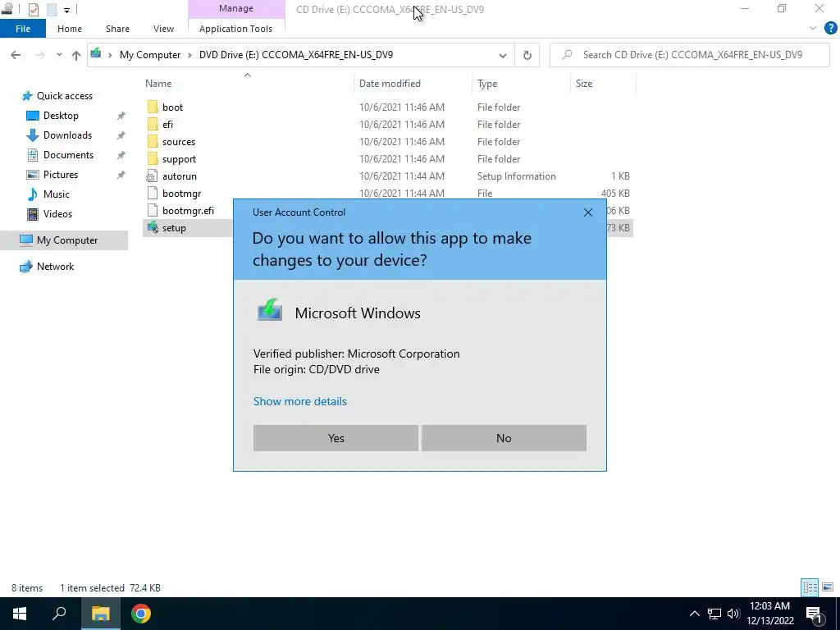Select the setup application file
This screenshot has width=840, height=630.
tap(174, 228)
